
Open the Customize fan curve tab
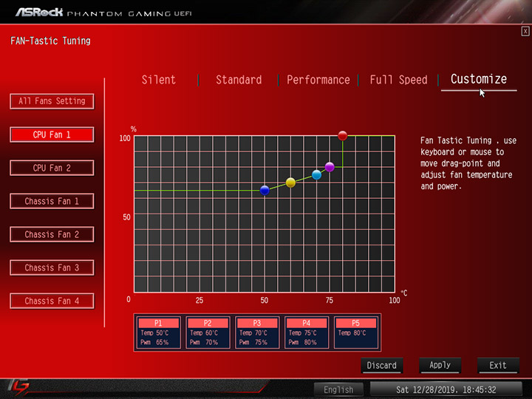[479, 79]
